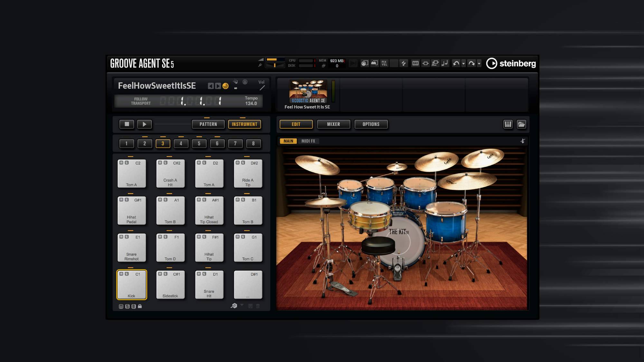Image resolution: width=644 pixels, height=362 pixels.
Task: Start pattern playback
Action: tap(144, 124)
